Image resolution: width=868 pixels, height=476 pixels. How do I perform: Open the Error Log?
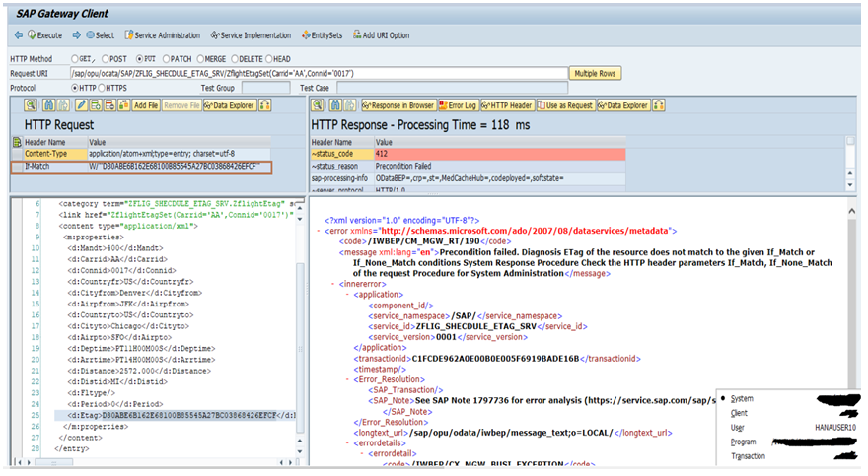click(x=458, y=105)
